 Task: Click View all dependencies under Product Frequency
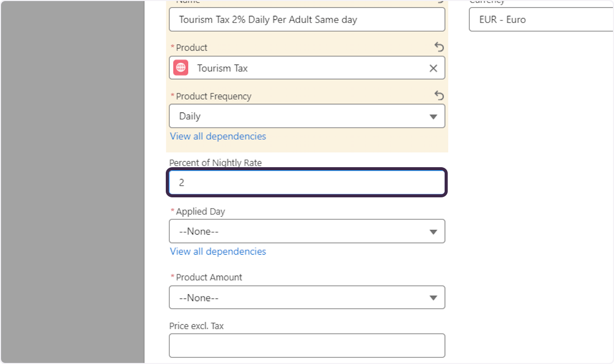tap(218, 136)
